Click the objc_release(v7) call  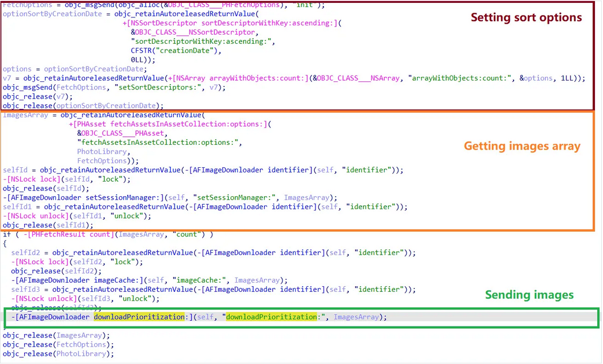34,96
